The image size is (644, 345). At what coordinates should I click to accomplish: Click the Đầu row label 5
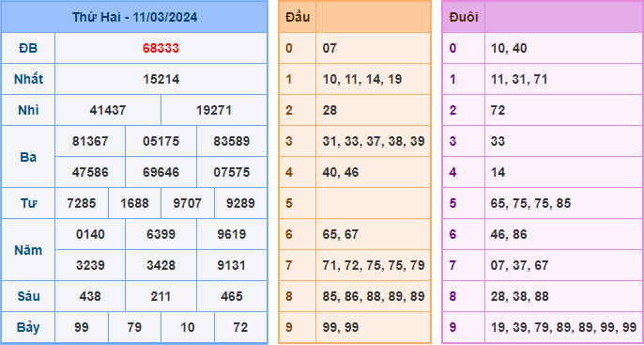click(289, 203)
